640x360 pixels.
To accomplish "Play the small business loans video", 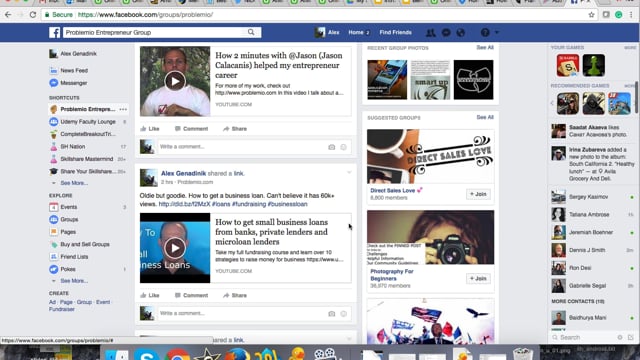I will click(x=175, y=248).
